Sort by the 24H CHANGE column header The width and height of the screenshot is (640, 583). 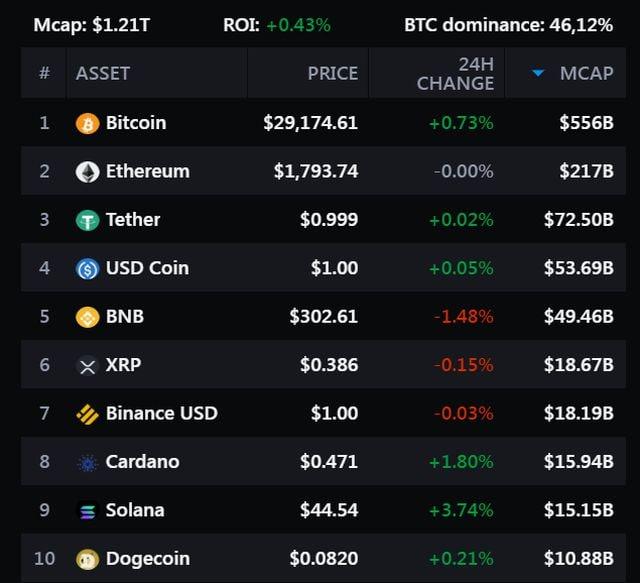click(x=455, y=73)
